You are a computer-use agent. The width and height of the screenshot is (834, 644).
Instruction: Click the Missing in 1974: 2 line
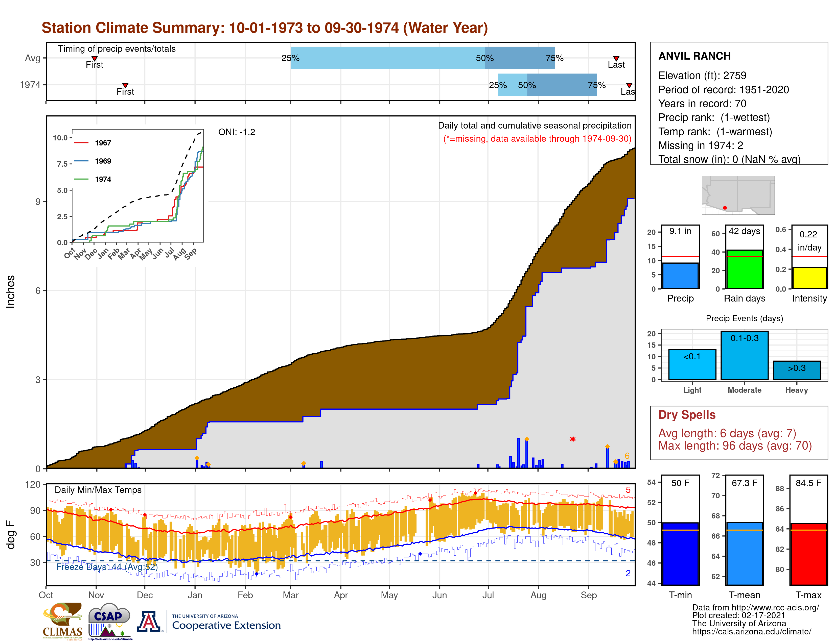(700, 145)
